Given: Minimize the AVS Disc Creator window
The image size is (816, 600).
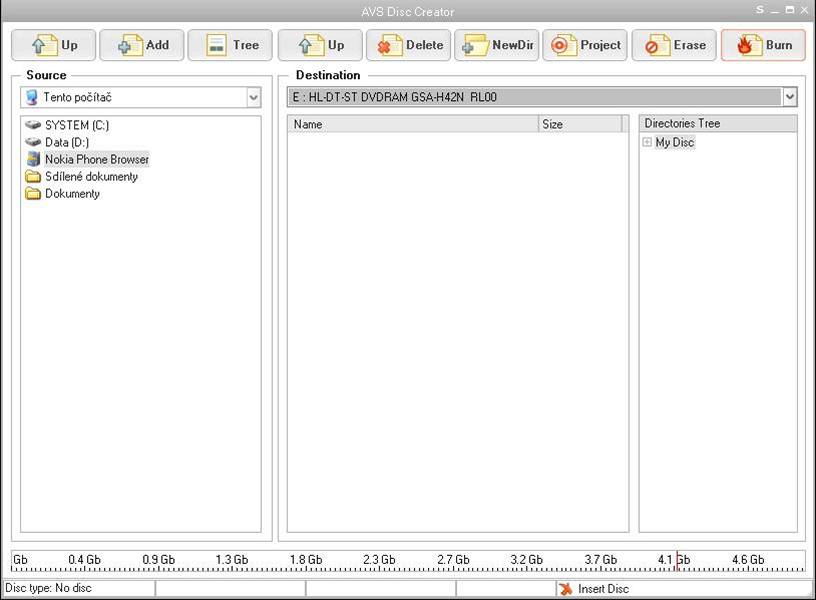Looking at the screenshot, I should tap(775, 11).
